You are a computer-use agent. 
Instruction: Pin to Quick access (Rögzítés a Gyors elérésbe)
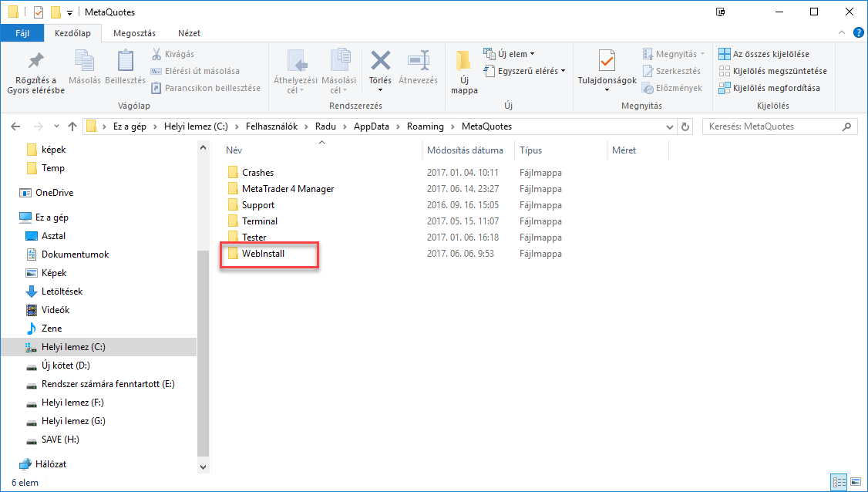36,73
